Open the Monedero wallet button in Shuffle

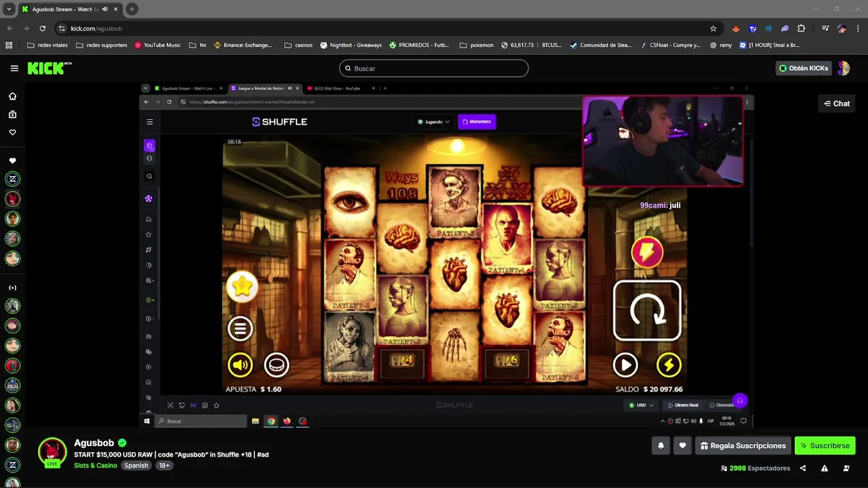point(477,121)
